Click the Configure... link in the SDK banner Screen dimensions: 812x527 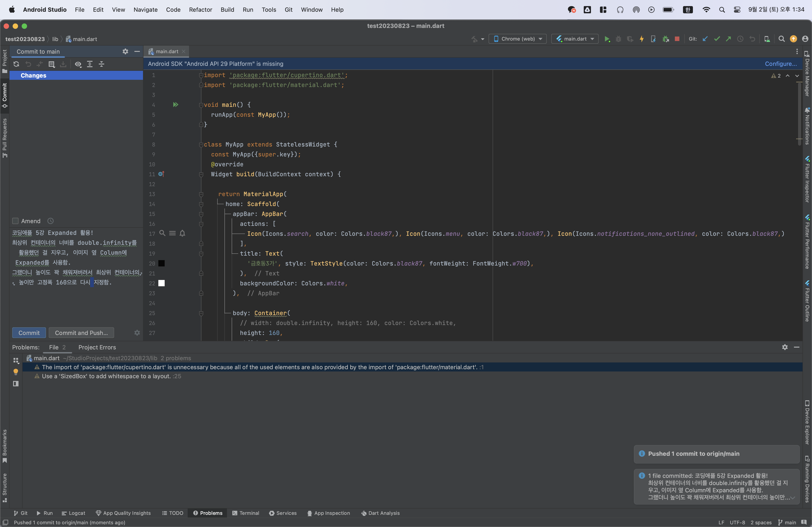(x=781, y=64)
